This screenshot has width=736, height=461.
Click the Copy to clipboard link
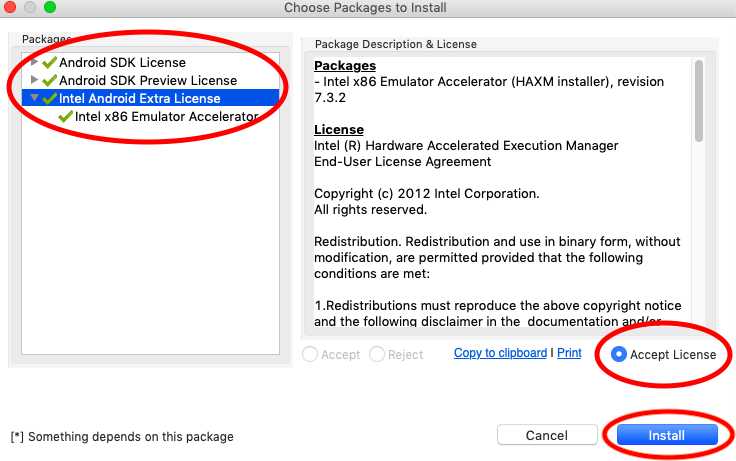(500, 353)
